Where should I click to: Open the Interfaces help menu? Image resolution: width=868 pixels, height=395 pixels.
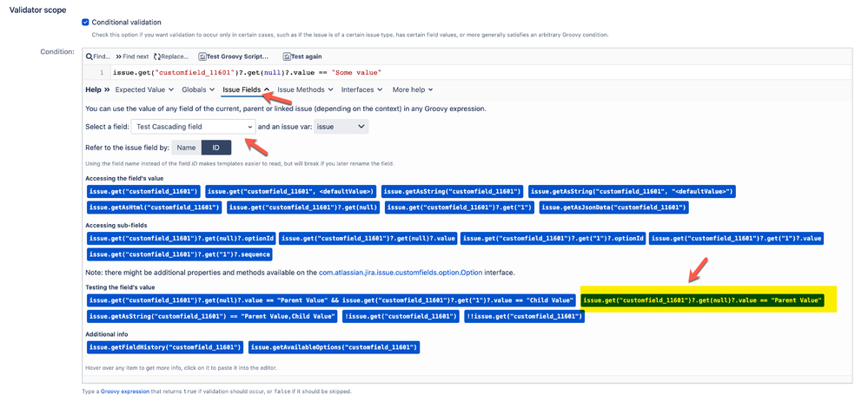click(x=361, y=89)
